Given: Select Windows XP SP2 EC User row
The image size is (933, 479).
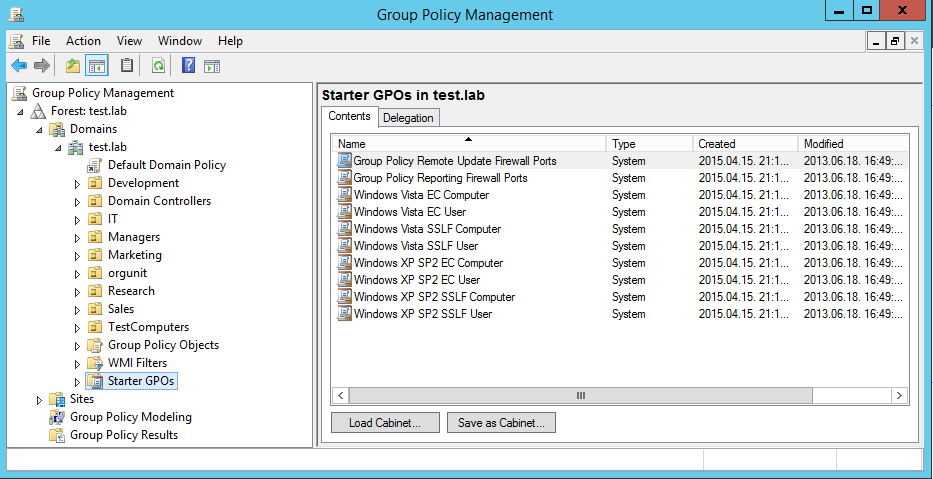Looking at the screenshot, I should [620, 280].
